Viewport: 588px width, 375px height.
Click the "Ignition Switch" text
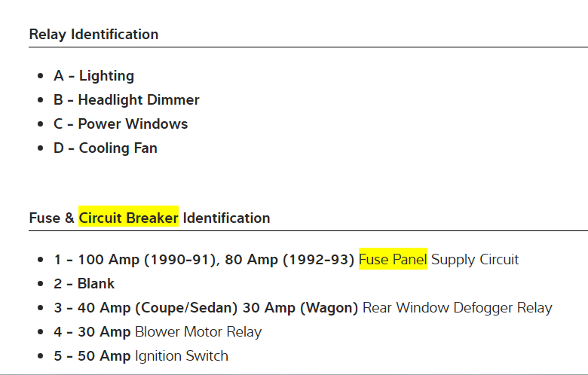click(181, 356)
